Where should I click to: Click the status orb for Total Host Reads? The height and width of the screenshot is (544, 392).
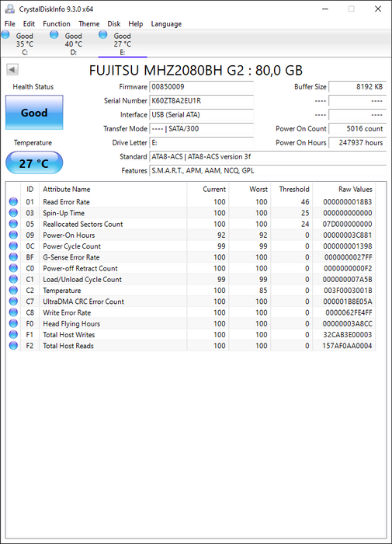click(x=13, y=346)
